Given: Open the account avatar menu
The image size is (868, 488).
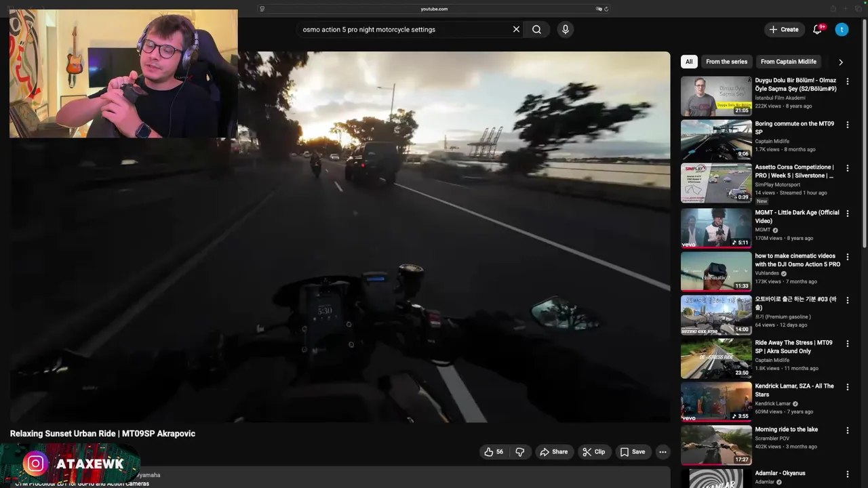Looking at the screenshot, I should (x=842, y=29).
